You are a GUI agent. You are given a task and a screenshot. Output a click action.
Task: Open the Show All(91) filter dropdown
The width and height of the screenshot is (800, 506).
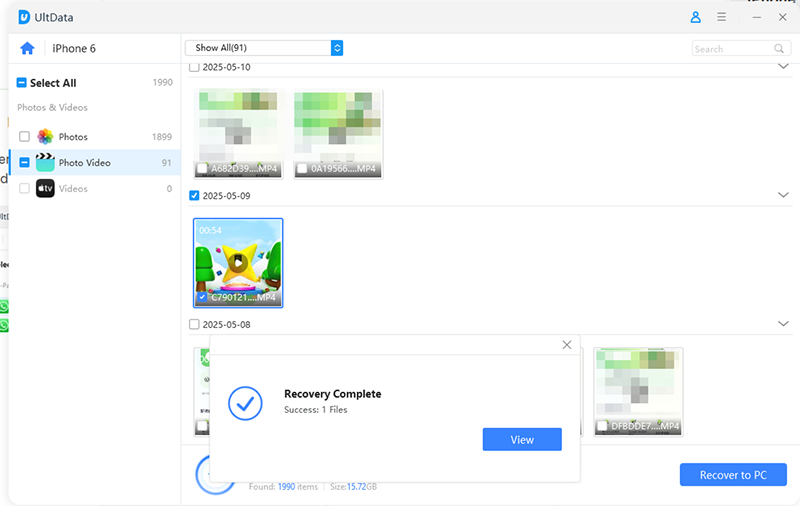point(264,48)
